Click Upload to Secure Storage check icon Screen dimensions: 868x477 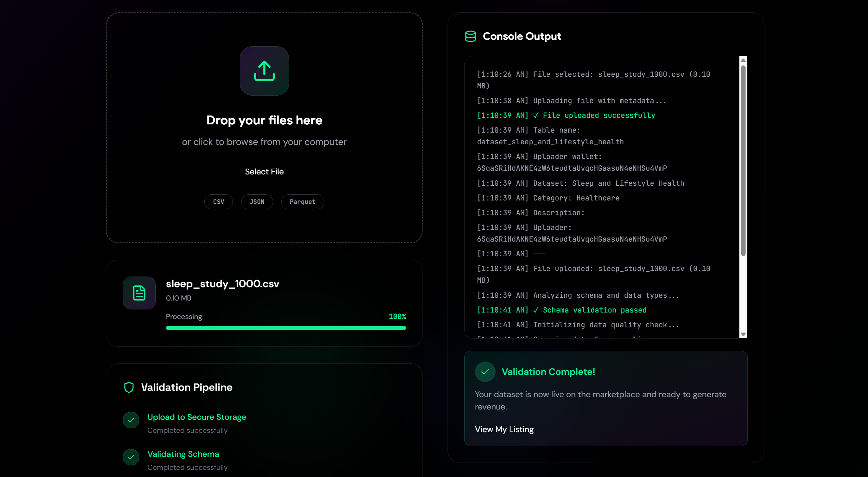[x=131, y=420]
